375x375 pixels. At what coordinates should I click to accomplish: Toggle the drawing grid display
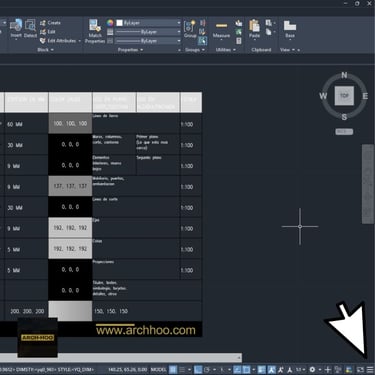tap(173, 369)
